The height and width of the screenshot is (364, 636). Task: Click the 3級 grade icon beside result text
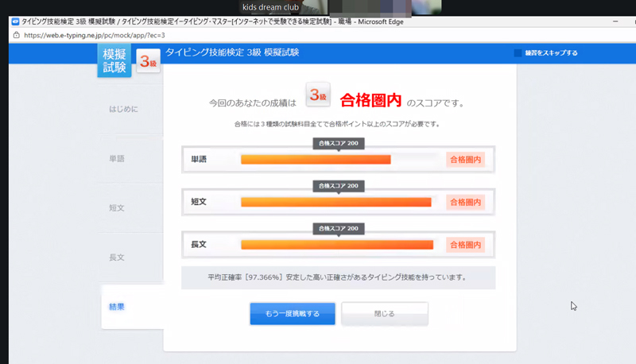click(x=318, y=96)
